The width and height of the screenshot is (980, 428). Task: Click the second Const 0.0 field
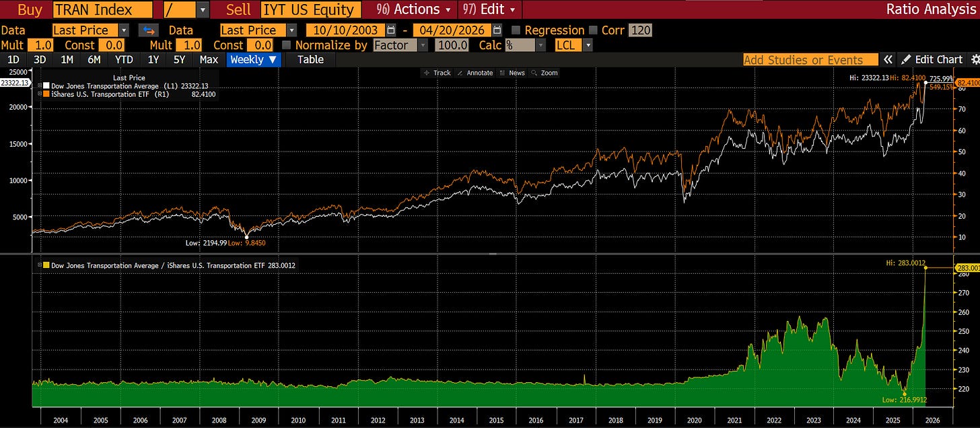pos(260,45)
